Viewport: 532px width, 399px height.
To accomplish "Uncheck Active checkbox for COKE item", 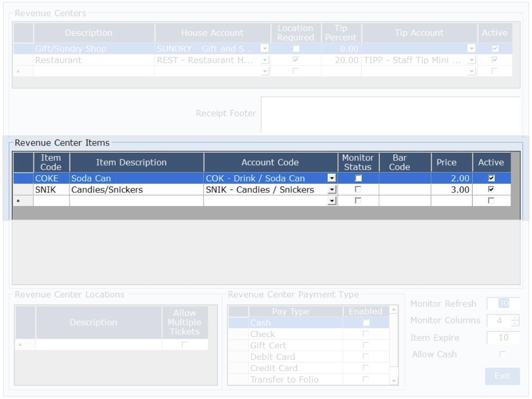I will coord(491,178).
